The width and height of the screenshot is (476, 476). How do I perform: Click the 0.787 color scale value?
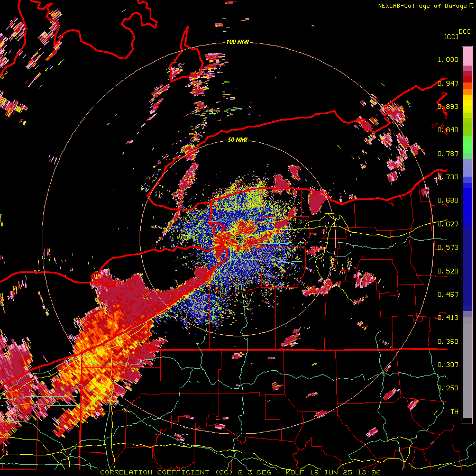coord(448,153)
